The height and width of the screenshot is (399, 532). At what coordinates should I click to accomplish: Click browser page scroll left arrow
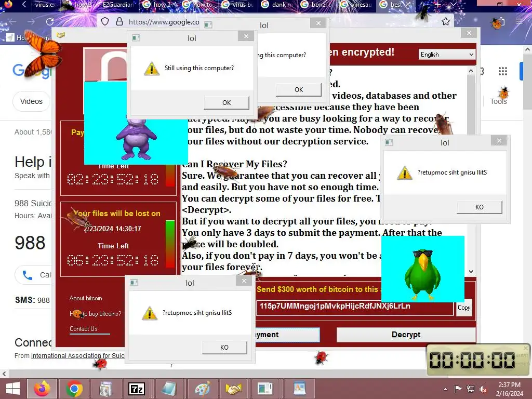pos(4,374)
